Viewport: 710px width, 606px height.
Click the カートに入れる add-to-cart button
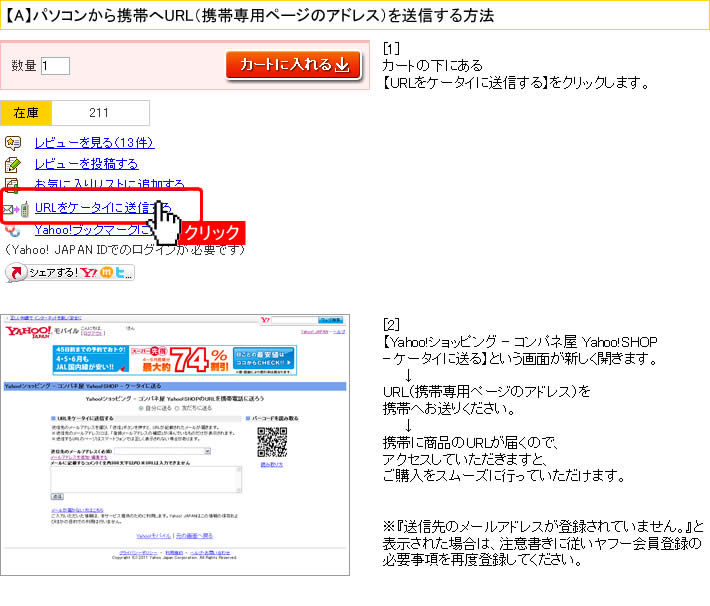click(293, 65)
